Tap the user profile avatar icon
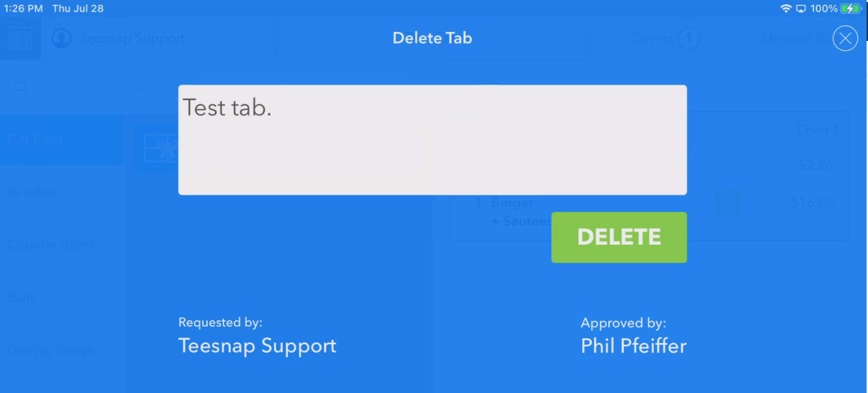 (x=61, y=38)
